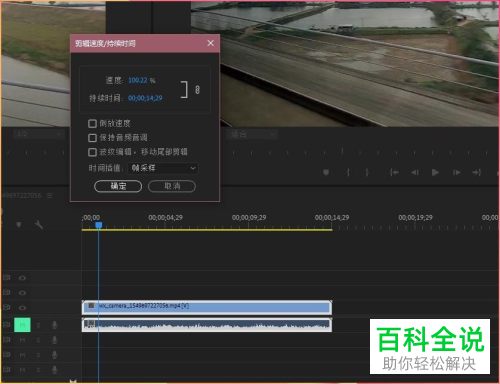Image resolution: width=500 pixels, height=384 pixels.
Task: Open timeline display settings wrench icon
Action: click(39, 225)
